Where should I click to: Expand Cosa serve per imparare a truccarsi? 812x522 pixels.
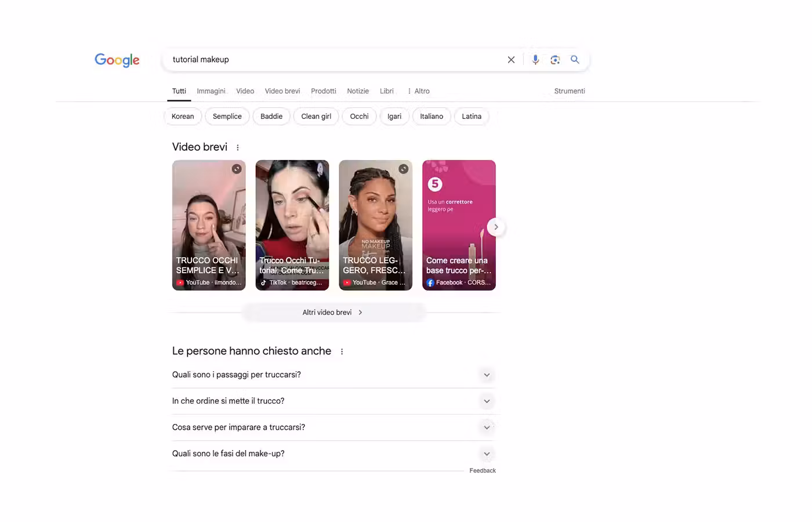(x=333, y=427)
